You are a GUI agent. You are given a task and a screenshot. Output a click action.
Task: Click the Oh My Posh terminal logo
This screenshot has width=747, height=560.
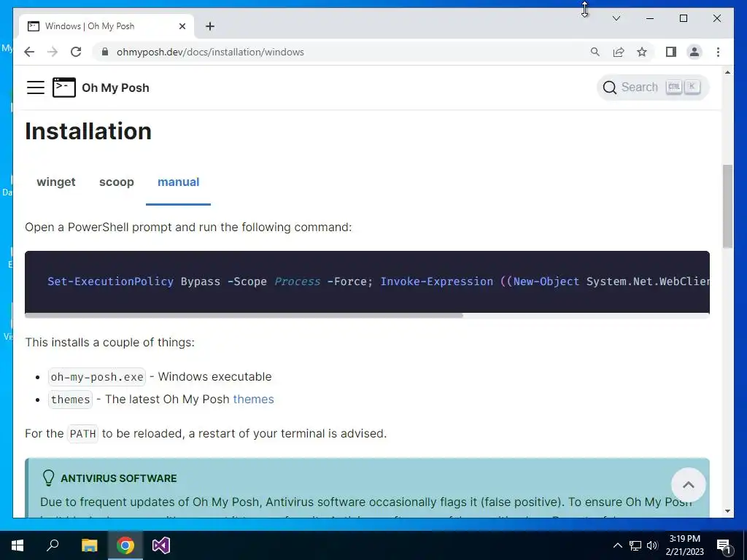click(x=64, y=87)
